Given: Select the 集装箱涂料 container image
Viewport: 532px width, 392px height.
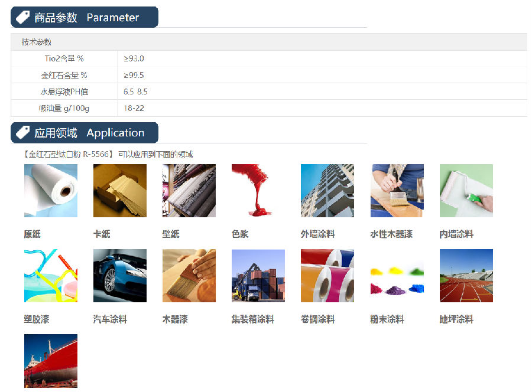Looking at the screenshot, I should [258, 276].
